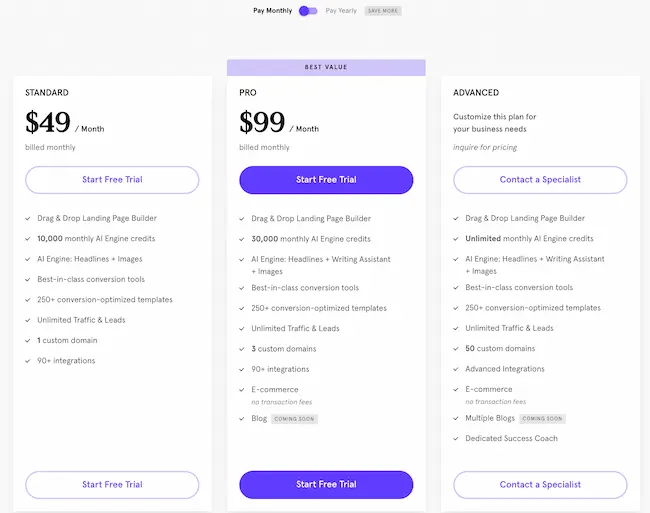Start Free Trial for Standard plan (top)
The height and width of the screenshot is (513, 650).
(x=112, y=180)
